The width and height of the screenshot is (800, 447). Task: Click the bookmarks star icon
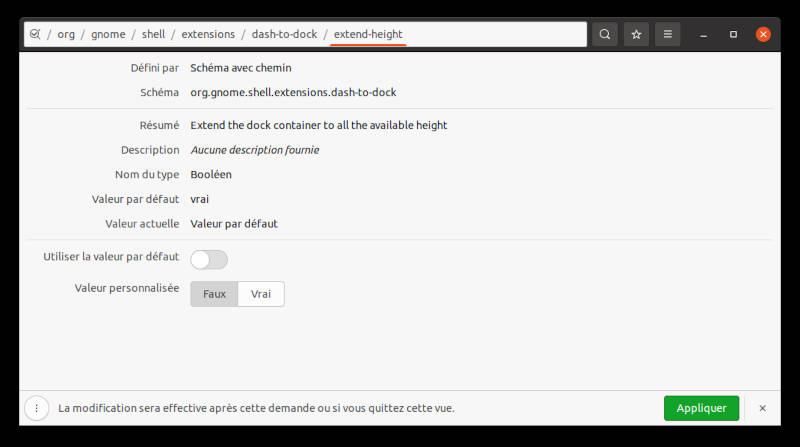636,34
